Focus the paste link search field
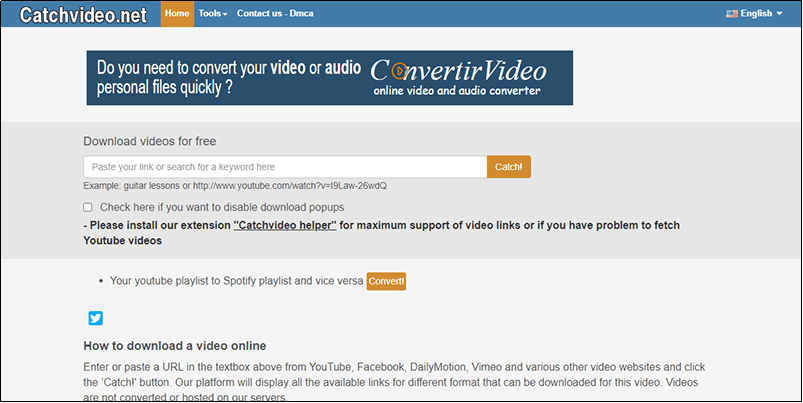This screenshot has width=803, height=403. coord(285,167)
